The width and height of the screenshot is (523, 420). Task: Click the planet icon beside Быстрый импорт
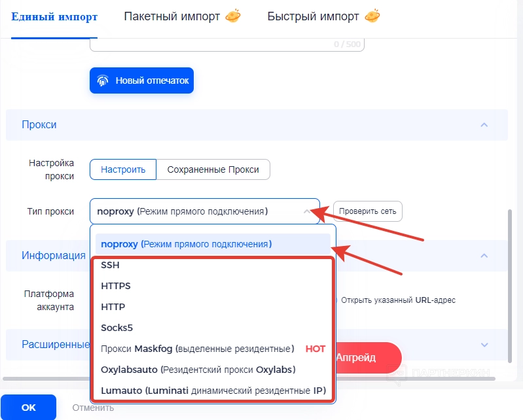(x=372, y=16)
